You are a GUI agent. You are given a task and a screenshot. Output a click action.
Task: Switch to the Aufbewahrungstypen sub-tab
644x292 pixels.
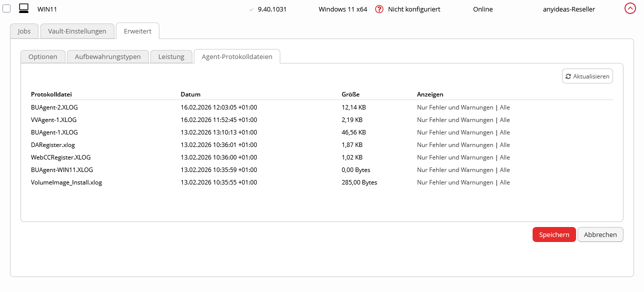point(107,56)
